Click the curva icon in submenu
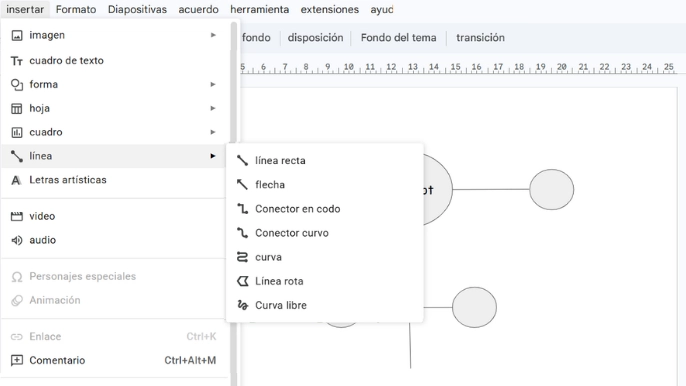686x386 pixels. click(x=242, y=257)
